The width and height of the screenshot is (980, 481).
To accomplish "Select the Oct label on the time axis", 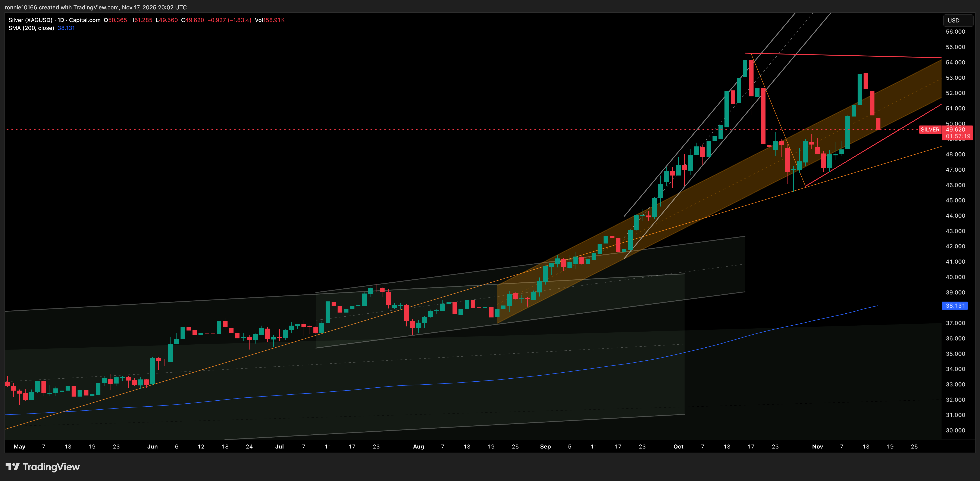I will click(679, 446).
